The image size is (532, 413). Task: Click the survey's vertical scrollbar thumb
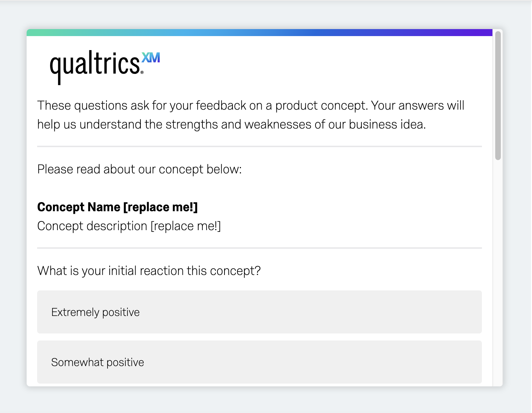498,96
